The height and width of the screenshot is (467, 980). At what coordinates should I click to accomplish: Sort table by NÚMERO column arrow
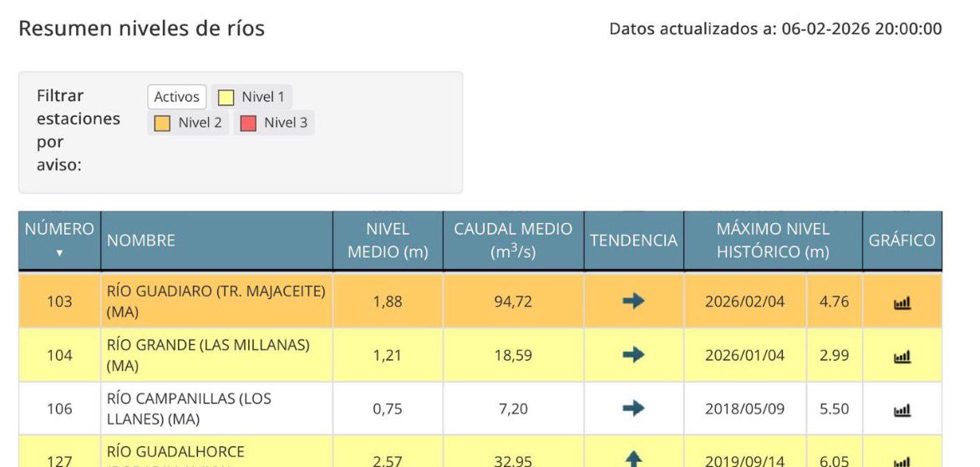point(58,252)
